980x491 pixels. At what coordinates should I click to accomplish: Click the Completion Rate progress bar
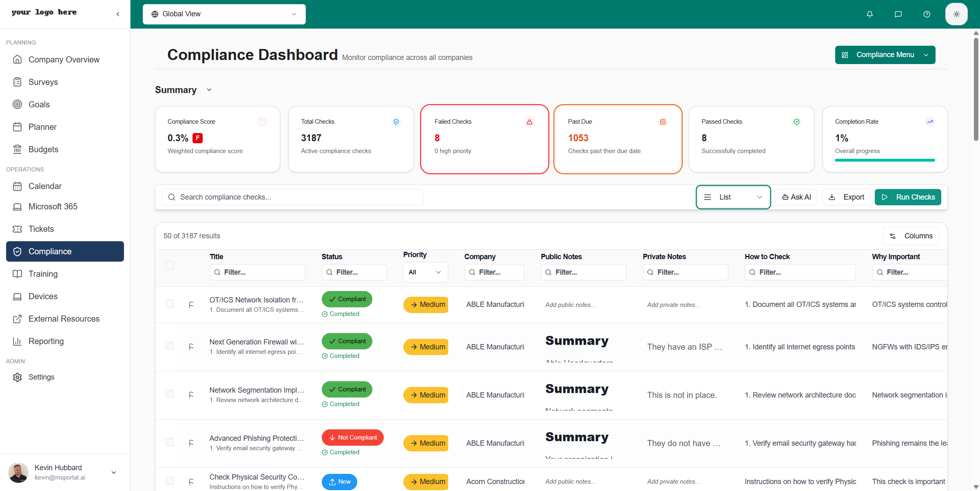pyautogui.click(x=885, y=160)
